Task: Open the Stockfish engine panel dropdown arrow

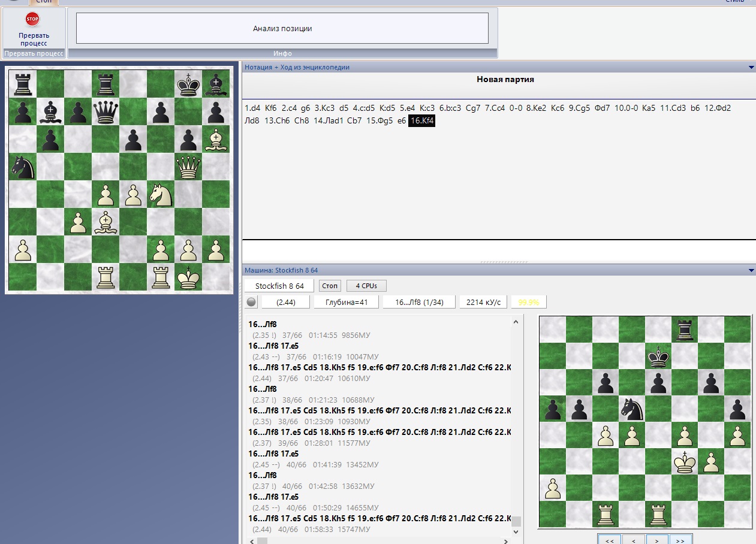Action: click(x=751, y=271)
